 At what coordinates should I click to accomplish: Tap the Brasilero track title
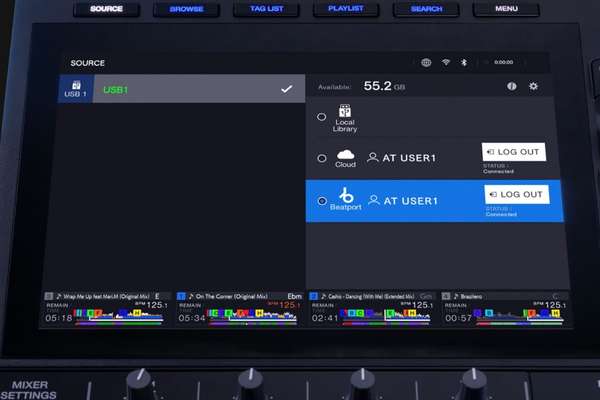click(x=471, y=296)
